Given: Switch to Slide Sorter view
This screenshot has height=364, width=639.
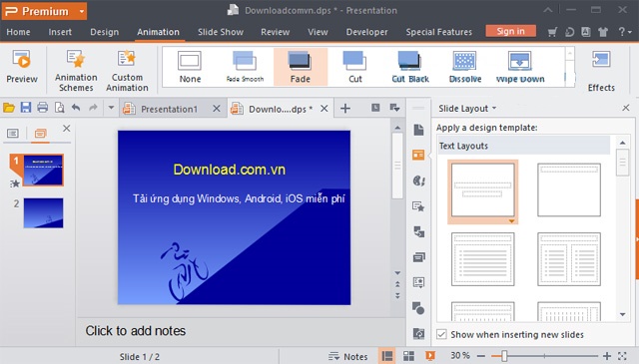Looking at the screenshot, I should pyautogui.click(x=408, y=356).
